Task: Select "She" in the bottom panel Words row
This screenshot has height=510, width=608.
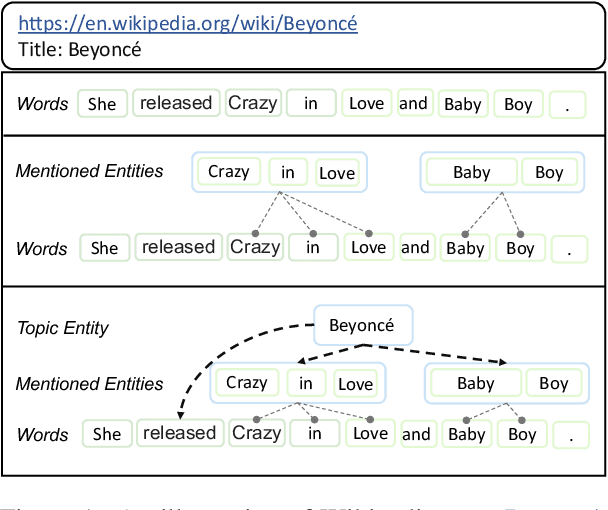Action: [106, 434]
